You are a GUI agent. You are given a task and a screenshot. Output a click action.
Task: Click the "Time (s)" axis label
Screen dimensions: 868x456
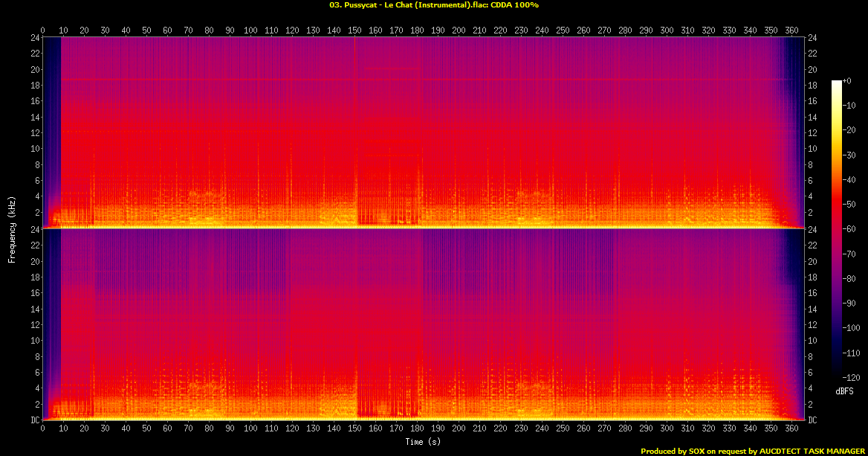coord(423,442)
